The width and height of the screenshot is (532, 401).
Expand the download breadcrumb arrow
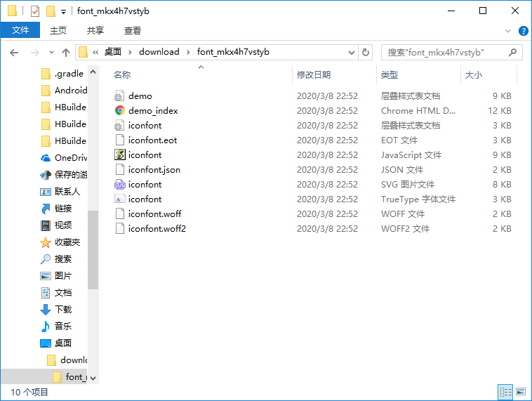coord(188,52)
